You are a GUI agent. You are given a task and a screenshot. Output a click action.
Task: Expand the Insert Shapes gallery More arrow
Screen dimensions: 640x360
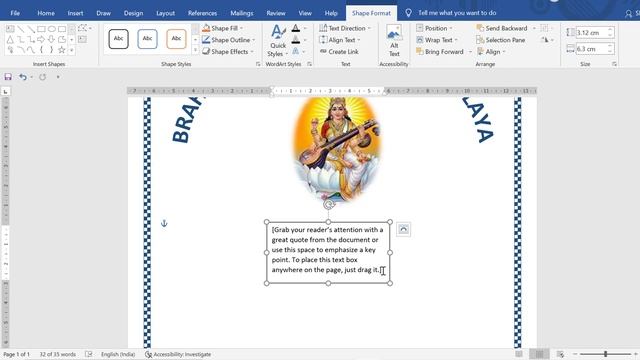pos(71,50)
